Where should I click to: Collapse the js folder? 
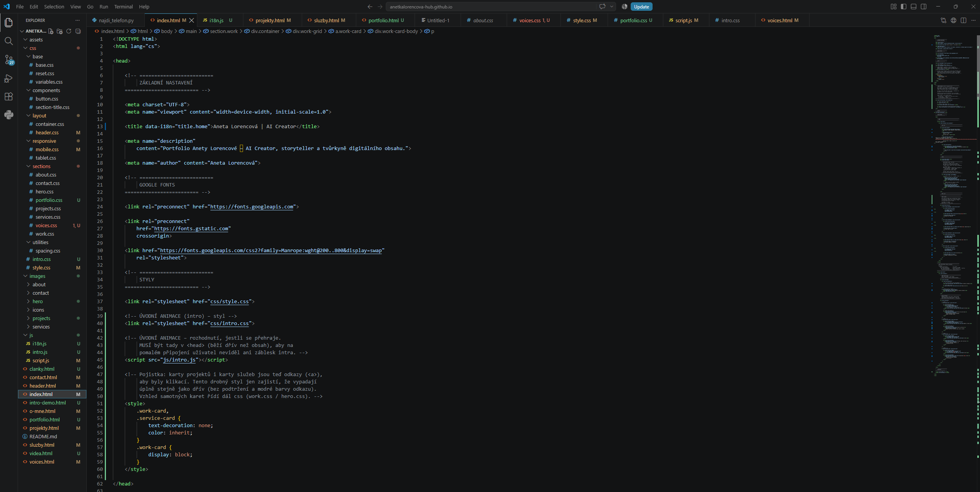[x=52, y=335]
